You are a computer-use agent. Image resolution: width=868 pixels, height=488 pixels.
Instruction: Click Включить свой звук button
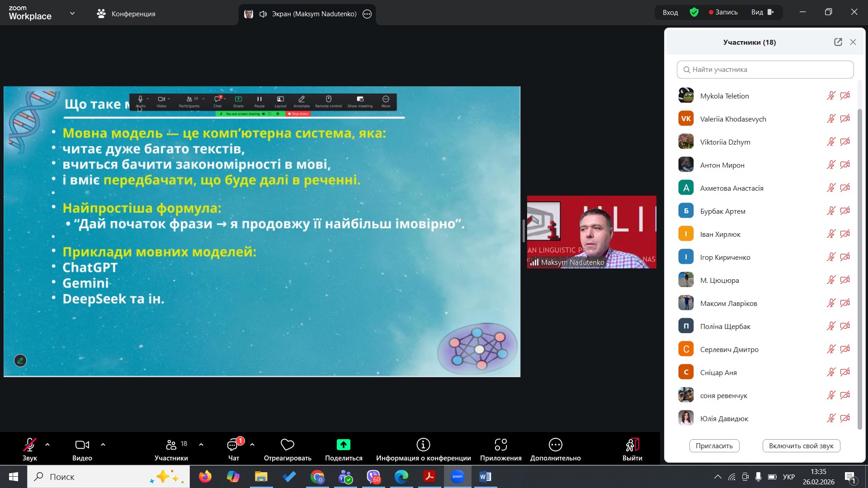[x=801, y=446]
